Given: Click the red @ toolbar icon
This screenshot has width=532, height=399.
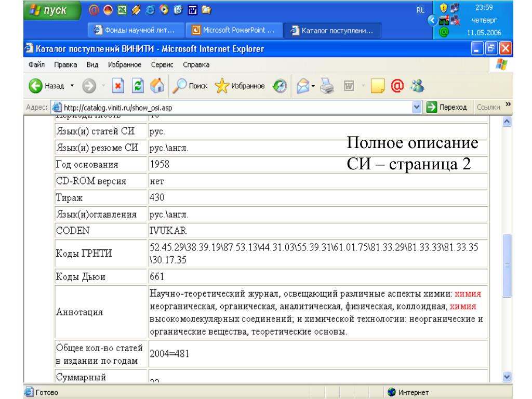Looking at the screenshot, I should (x=397, y=86).
